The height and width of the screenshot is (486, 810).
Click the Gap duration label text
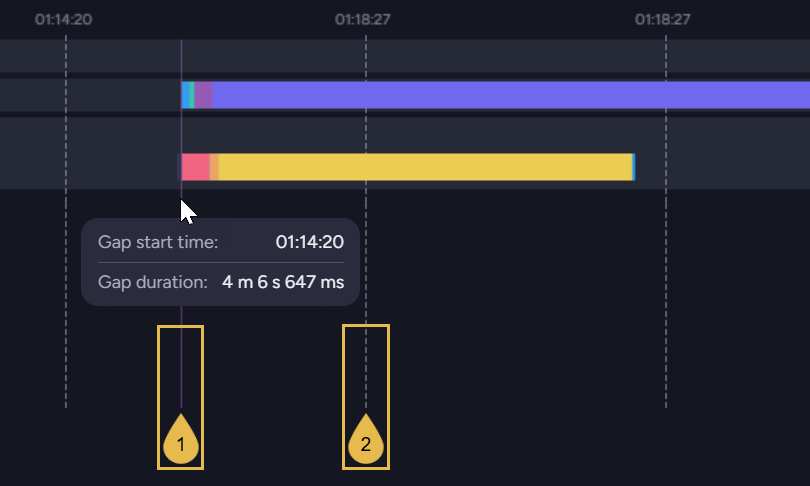[x=153, y=282]
